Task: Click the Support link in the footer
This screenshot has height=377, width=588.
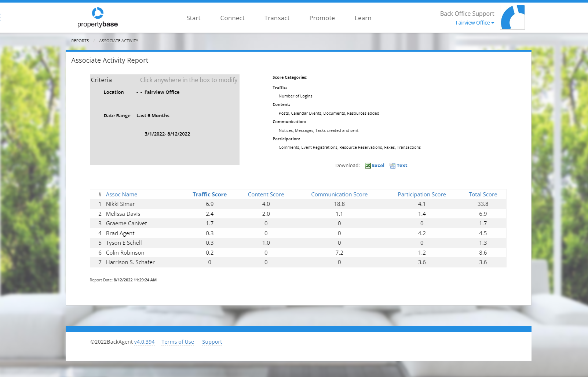Action: coord(212,341)
